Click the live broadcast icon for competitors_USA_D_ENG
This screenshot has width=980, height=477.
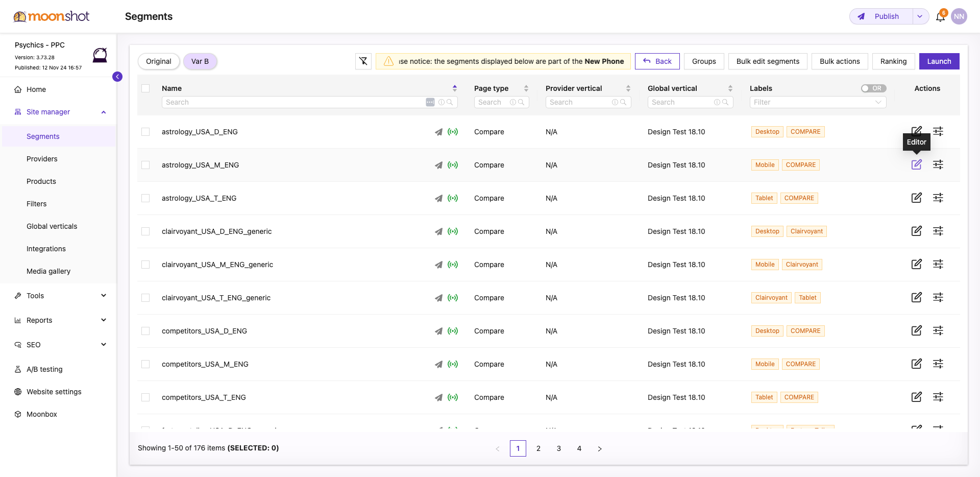(x=453, y=331)
